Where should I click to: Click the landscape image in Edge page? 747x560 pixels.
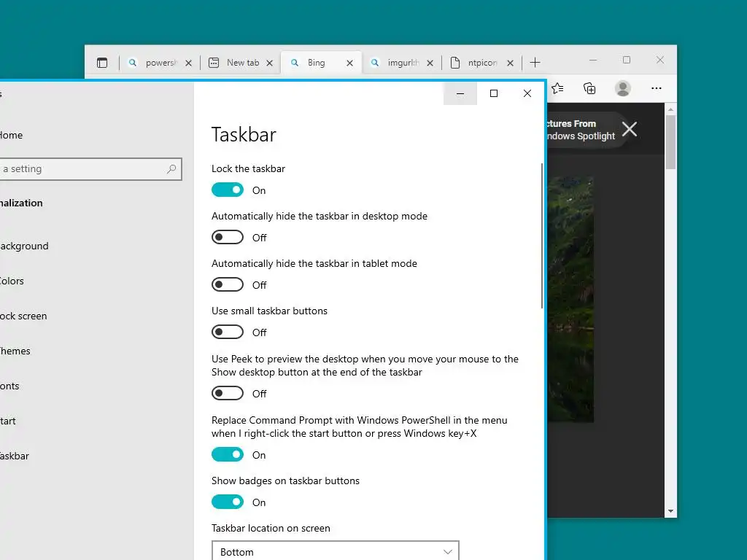pos(570,300)
